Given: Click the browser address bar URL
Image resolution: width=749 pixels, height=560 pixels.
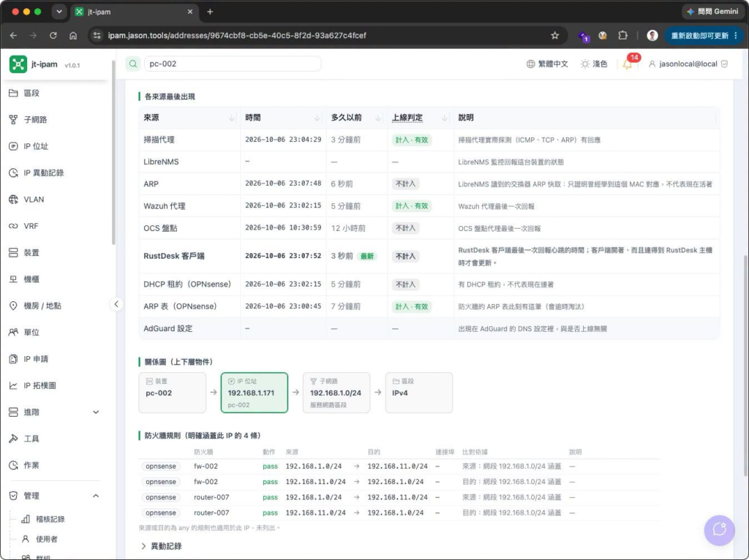Looking at the screenshot, I should (237, 35).
